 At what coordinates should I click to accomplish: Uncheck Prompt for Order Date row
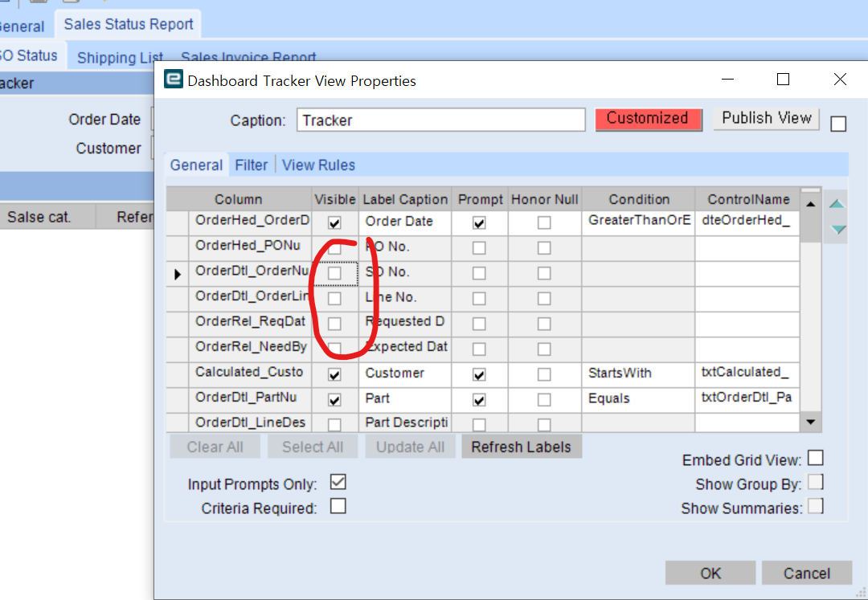[479, 222]
